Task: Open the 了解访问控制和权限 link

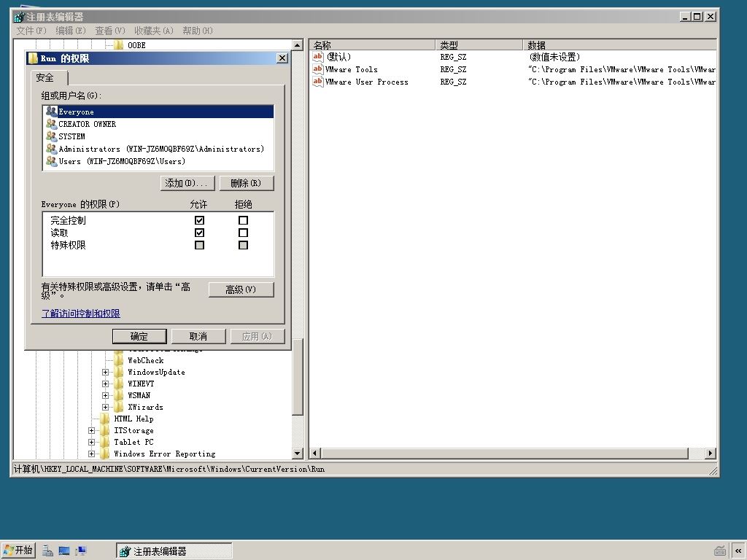Action: (x=80, y=314)
